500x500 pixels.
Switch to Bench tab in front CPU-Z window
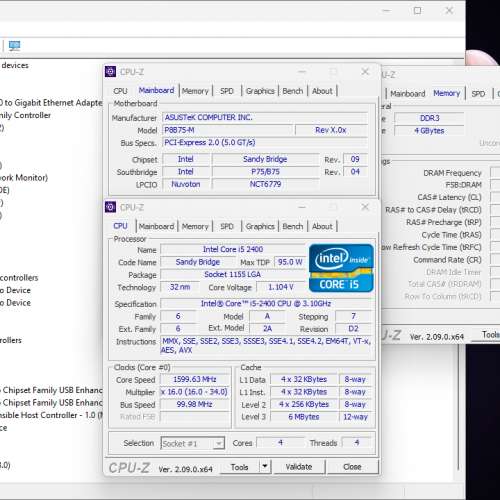click(x=293, y=226)
